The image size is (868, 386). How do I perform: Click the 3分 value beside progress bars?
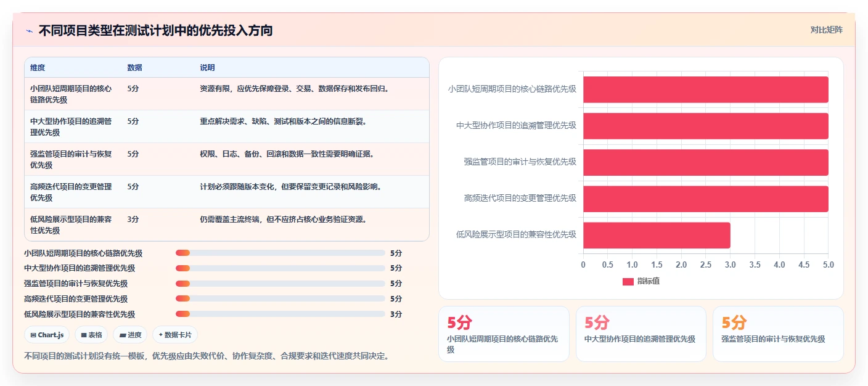point(396,314)
